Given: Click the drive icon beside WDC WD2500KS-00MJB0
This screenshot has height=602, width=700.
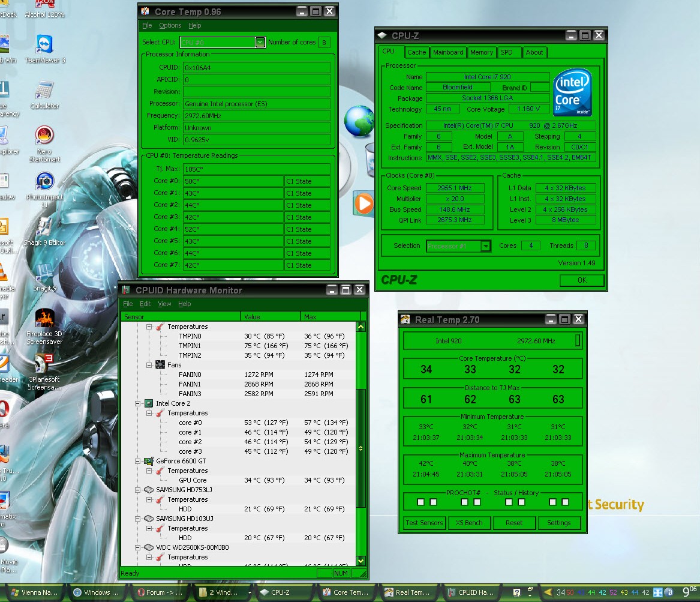Looking at the screenshot, I should (149, 547).
